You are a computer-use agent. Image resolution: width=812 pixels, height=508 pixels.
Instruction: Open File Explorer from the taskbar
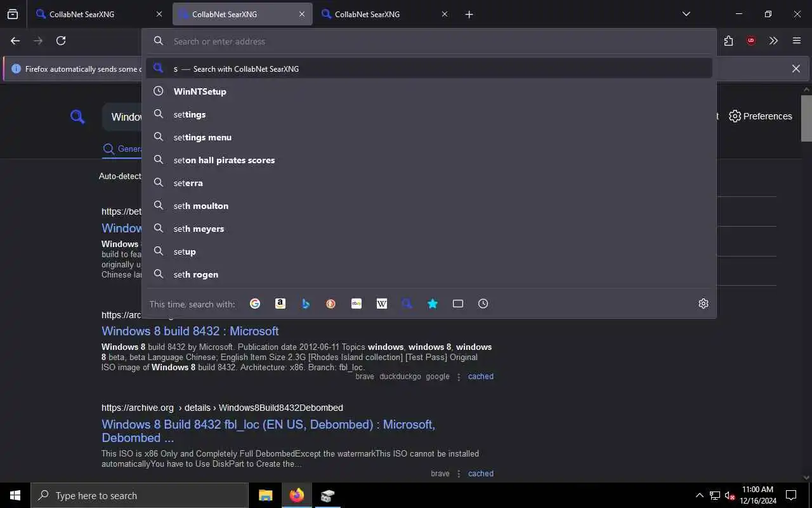pos(265,495)
